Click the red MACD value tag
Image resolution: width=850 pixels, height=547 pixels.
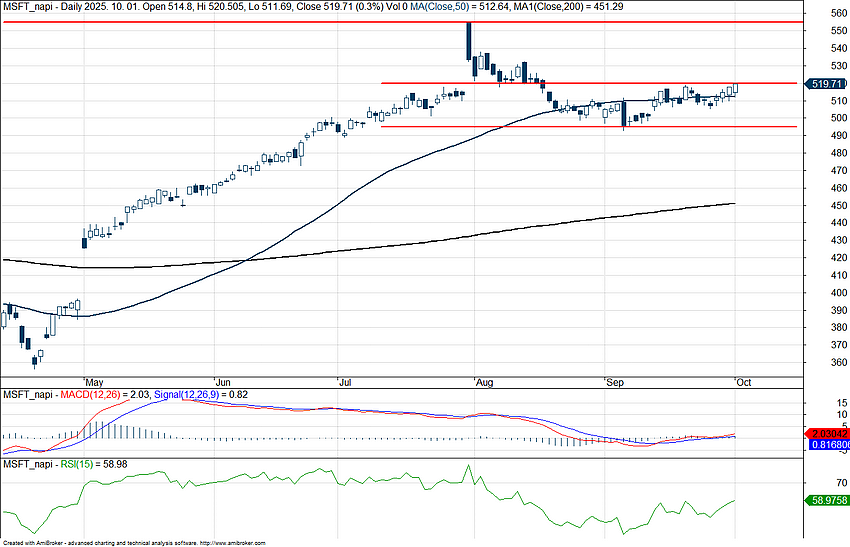(x=827, y=434)
